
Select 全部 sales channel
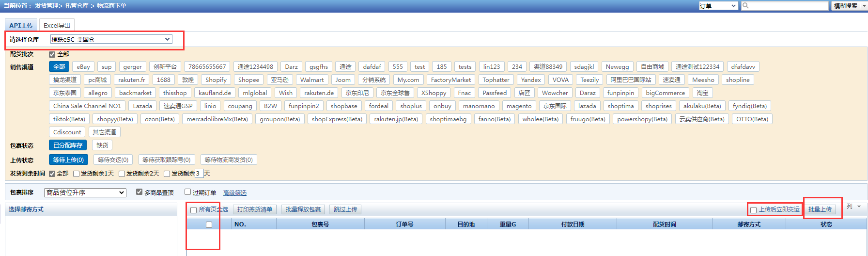click(59, 66)
